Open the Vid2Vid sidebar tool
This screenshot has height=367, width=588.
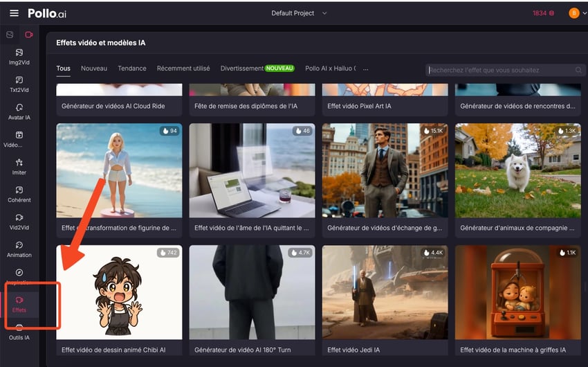click(19, 222)
